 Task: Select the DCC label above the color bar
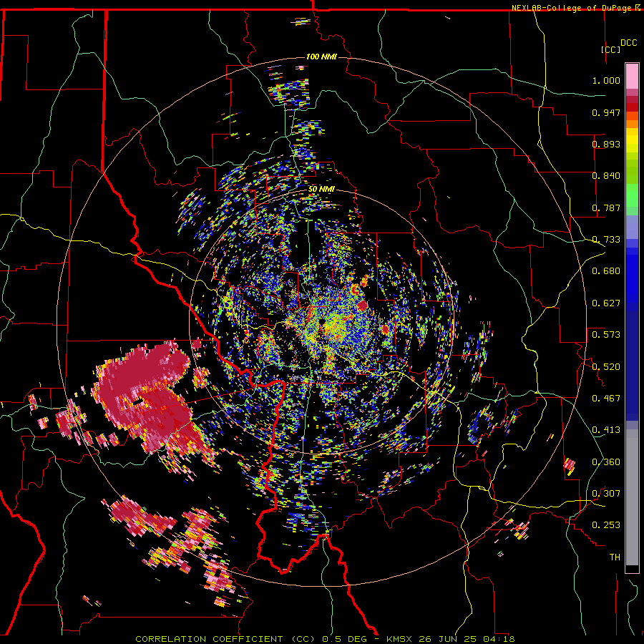pos(628,43)
